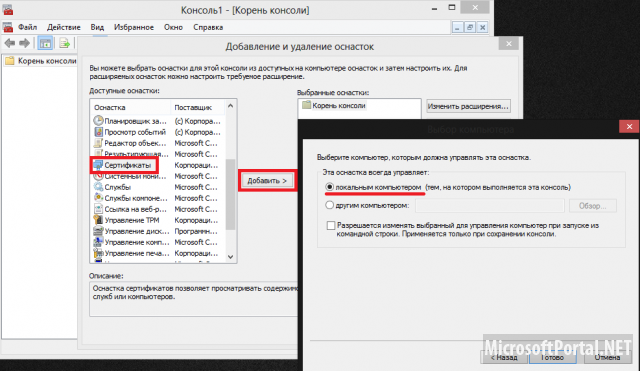Click the snap-in list scroll down arrow
Screen dimensions: 640x371
click(x=230, y=257)
